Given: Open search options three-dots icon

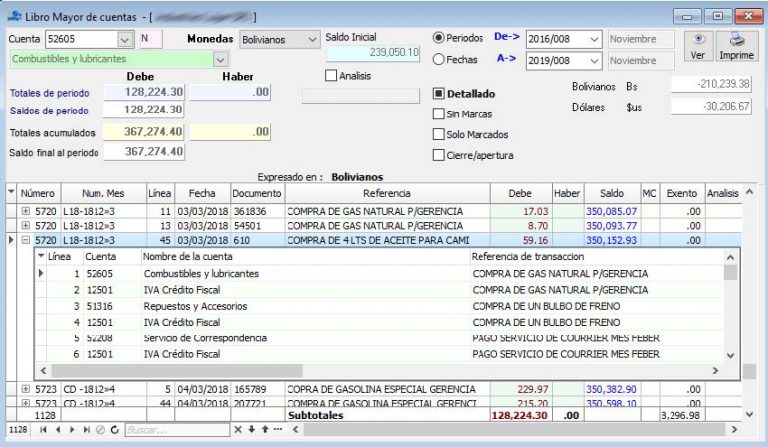Looking at the screenshot, I should click(x=278, y=429).
